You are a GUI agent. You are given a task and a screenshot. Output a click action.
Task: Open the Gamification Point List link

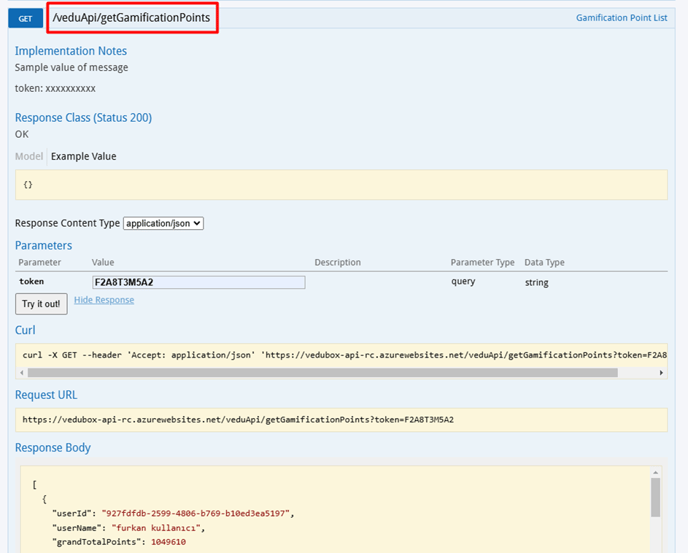click(621, 18)
